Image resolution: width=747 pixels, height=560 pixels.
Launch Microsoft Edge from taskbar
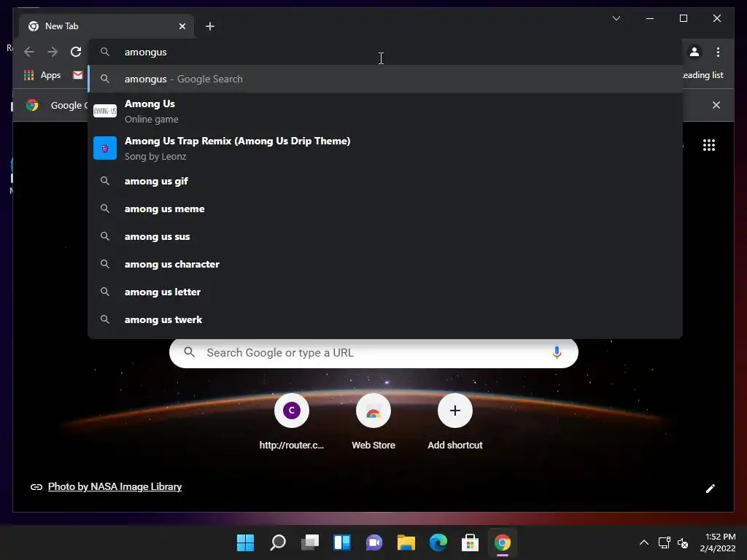(x=438, y=542)
